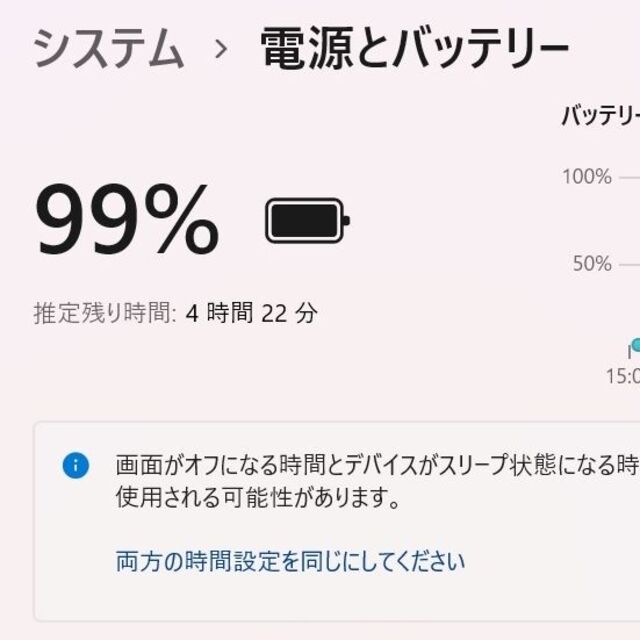The height and width of the screenshot is (640, 640).
Task: Open the バッテリー usage chart heading
Action: tap(600, 116)
